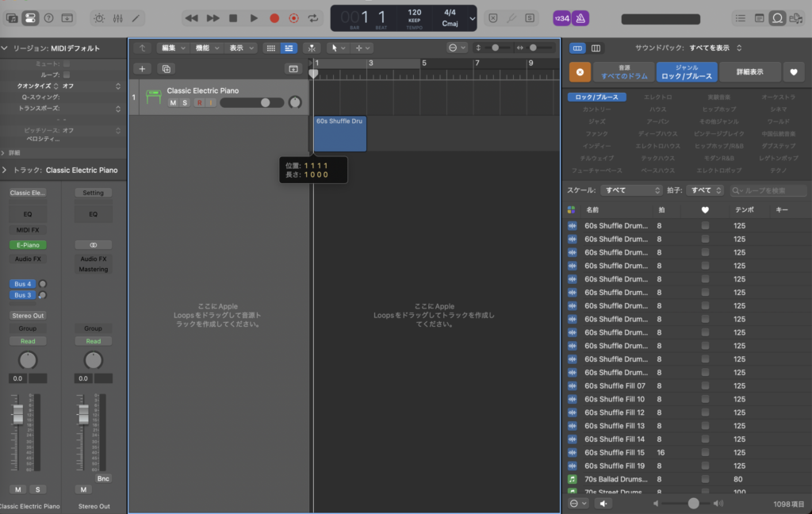Open the Note Pads icon
812x514 pixels.
pyautogui.click(x=759, y=17)
